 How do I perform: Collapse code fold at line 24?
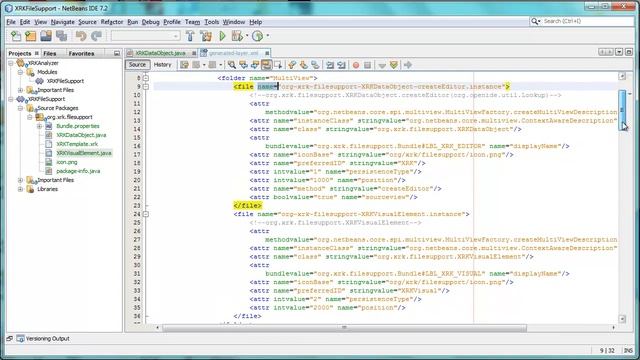[x=146, y=214]
